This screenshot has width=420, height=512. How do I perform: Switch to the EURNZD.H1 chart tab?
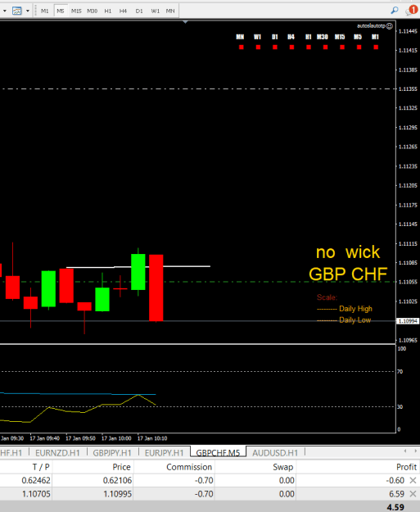[57, 453]
